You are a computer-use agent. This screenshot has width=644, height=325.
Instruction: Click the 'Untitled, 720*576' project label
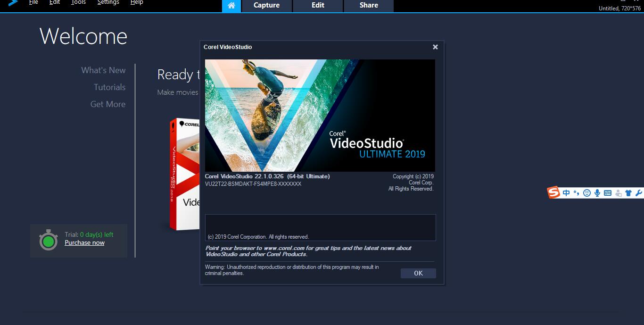point(619,8)
